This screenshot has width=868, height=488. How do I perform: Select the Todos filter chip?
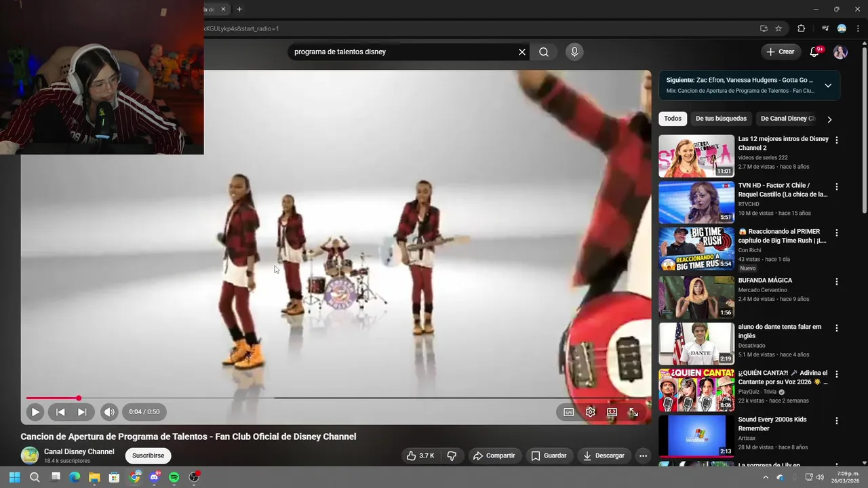tap(673, 119)
